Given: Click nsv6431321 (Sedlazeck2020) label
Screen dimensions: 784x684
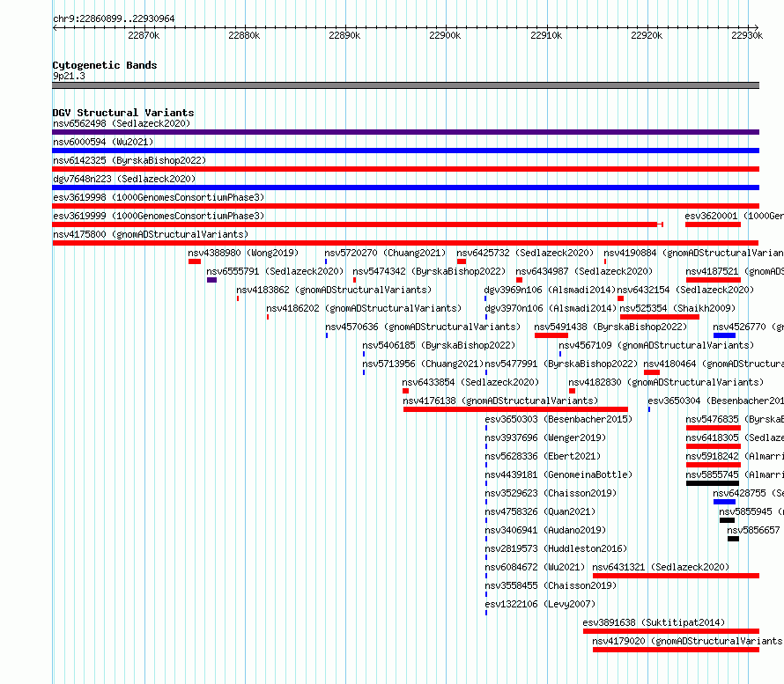Looking at the screenshot, I should (661, 567).
